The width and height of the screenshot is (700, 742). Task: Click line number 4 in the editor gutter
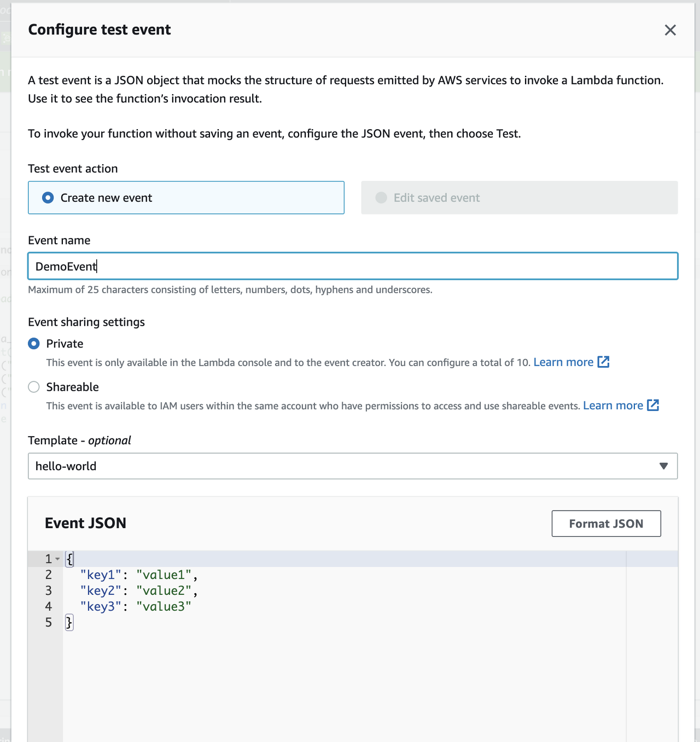pyautogui.click(x=49, y=606)
